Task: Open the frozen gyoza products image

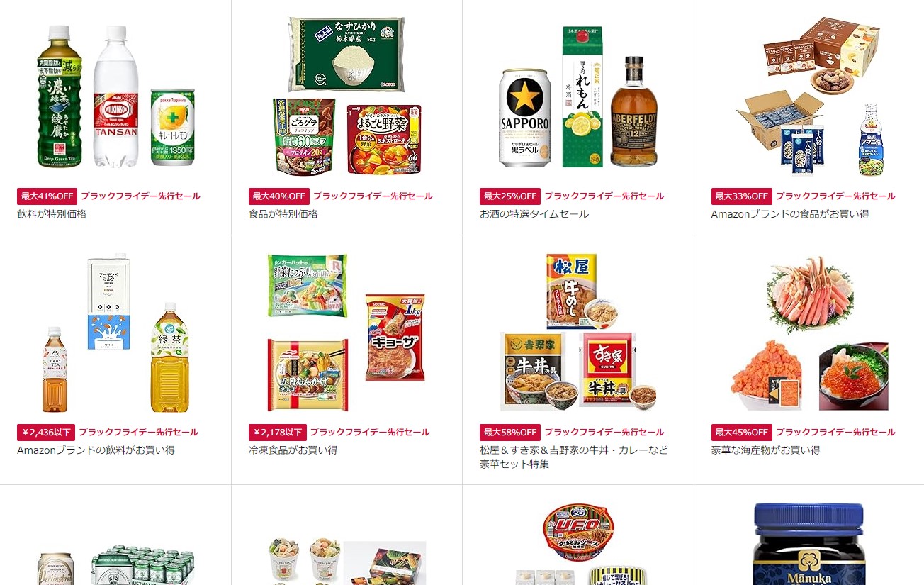Action: tap(346, 333)
